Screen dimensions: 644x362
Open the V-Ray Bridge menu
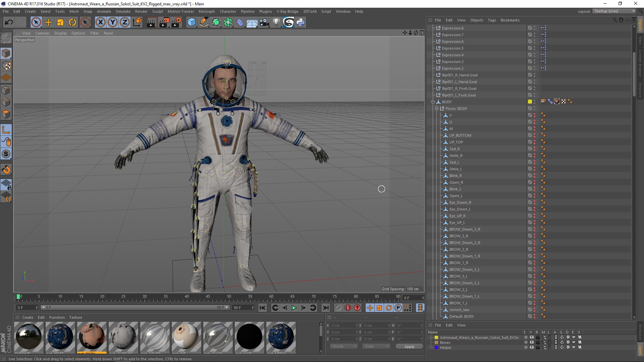pyautogui.click(x=287, y=11)
